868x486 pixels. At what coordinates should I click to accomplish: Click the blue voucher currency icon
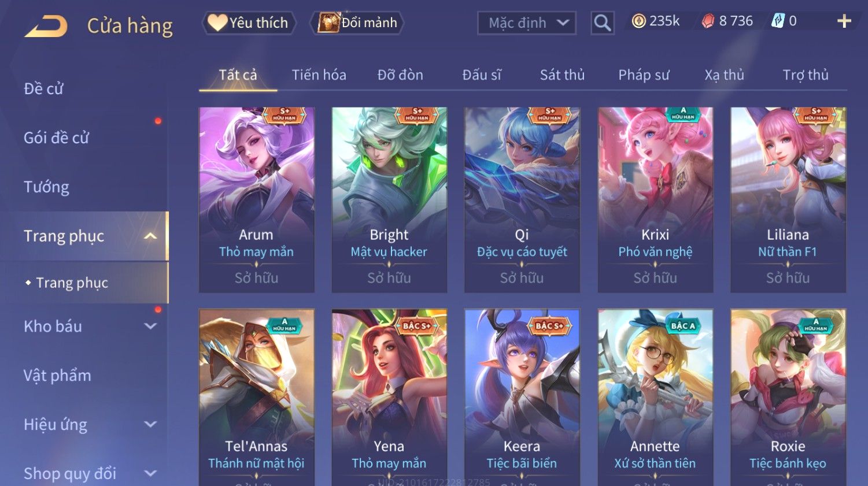tap(778, 21)
